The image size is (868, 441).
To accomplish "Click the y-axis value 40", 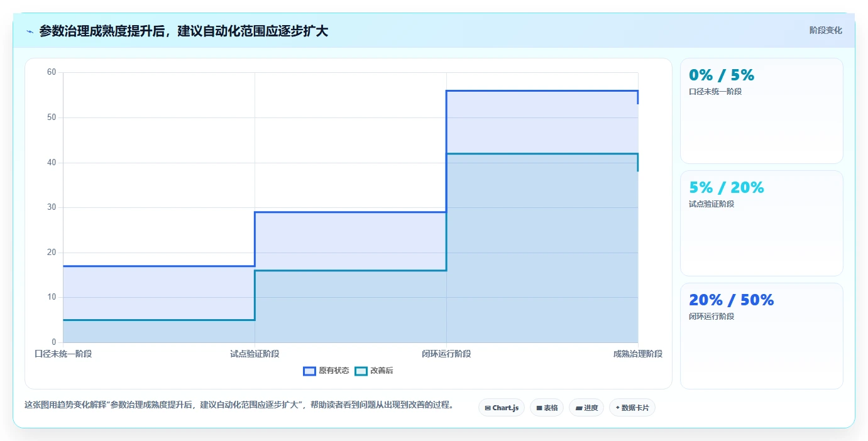I will coord(52,162).
